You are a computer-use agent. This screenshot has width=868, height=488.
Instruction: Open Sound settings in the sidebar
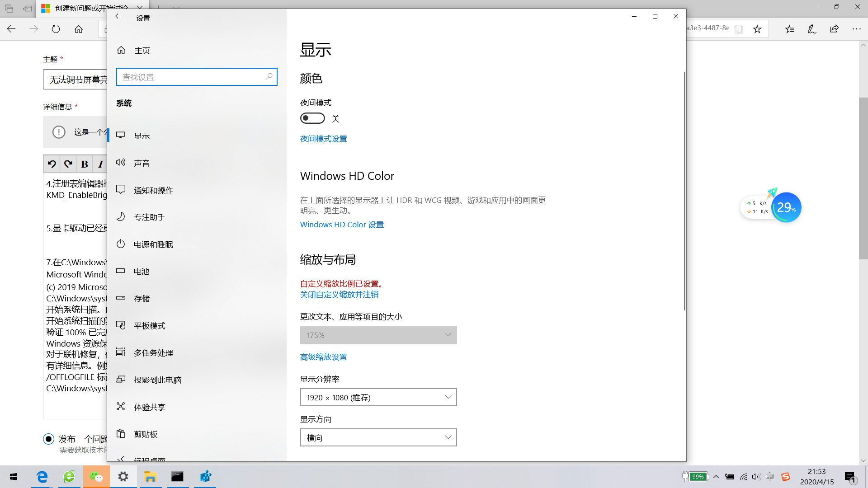tap(142, 163)
